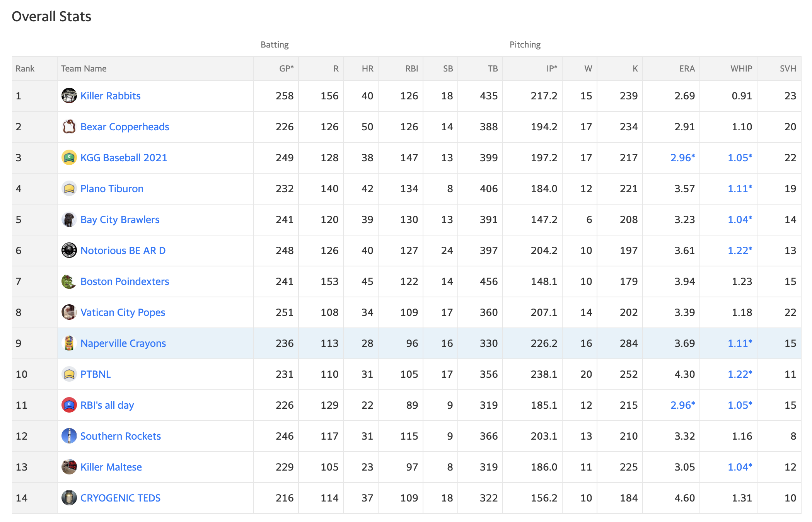Click the Bay City Brawlers team avatar
This screenshot has width=812, height=522.
(x=69, y=219)
